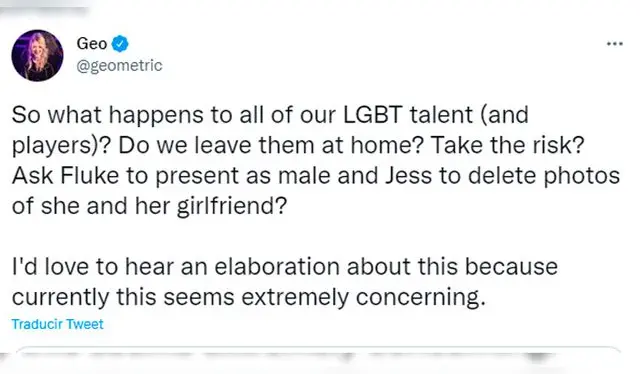Click the word because ending the sixth line
Image resolution: width=640 pixels, height=374 pixels.
pyautogui.click(x=511, y=267)
